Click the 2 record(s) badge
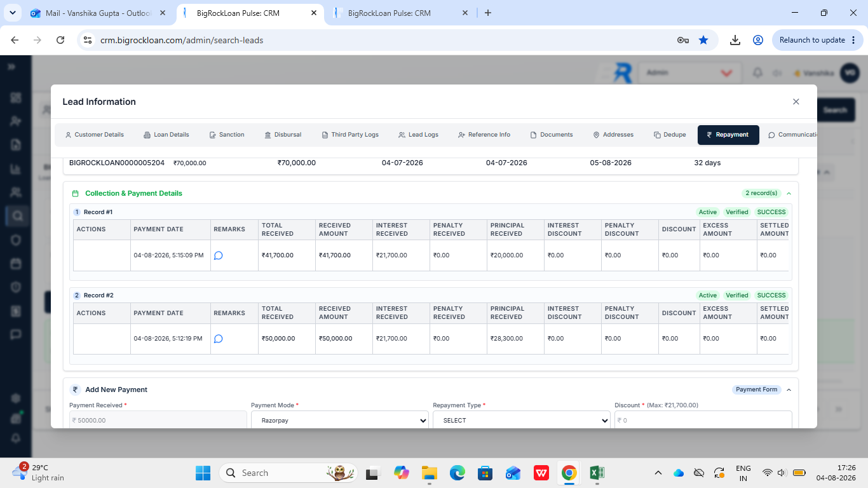This screenshot has height=488, width=868. pyautogui.click(x=761, y=193)
